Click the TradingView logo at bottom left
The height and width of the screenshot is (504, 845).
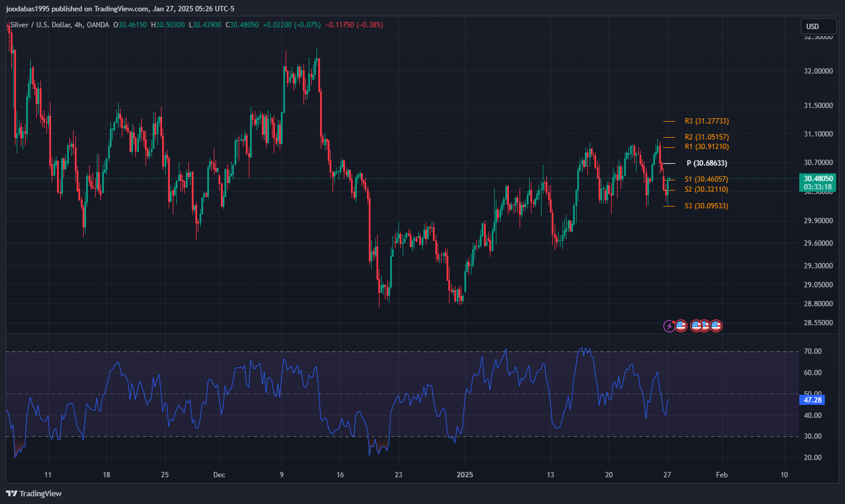tap(34, 493)
